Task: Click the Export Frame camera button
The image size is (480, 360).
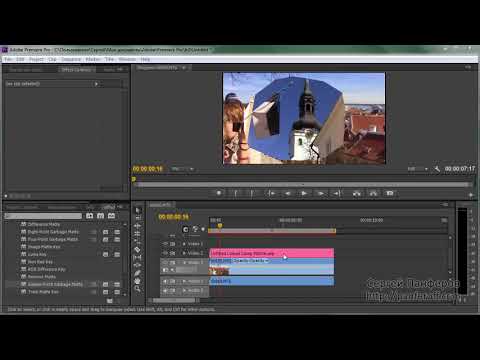Action: click(x=389, y=193)
